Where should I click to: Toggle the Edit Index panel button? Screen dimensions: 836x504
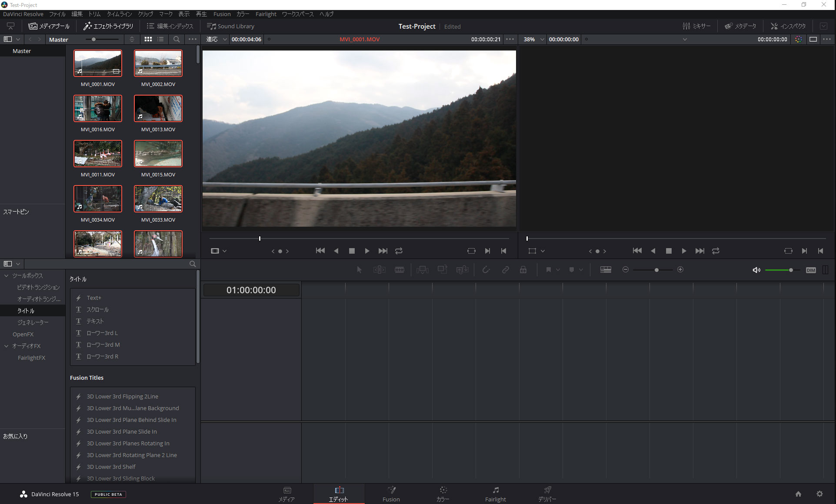point(170,26)
